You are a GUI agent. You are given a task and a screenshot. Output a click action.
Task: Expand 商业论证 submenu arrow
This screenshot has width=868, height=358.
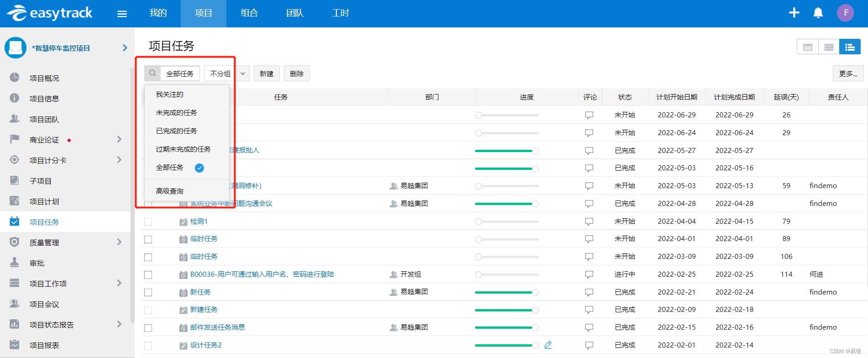click(x=119, y=139)
